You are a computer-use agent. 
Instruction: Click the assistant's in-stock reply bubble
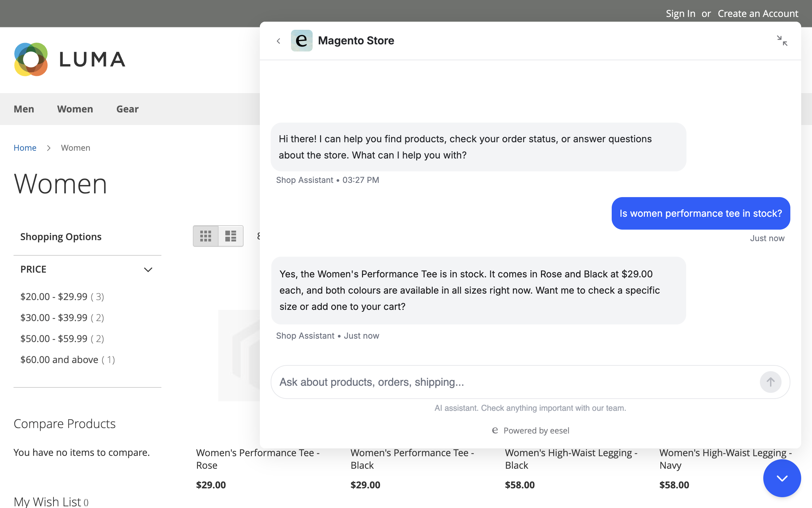pyautogui.click(x=478, y=290)
